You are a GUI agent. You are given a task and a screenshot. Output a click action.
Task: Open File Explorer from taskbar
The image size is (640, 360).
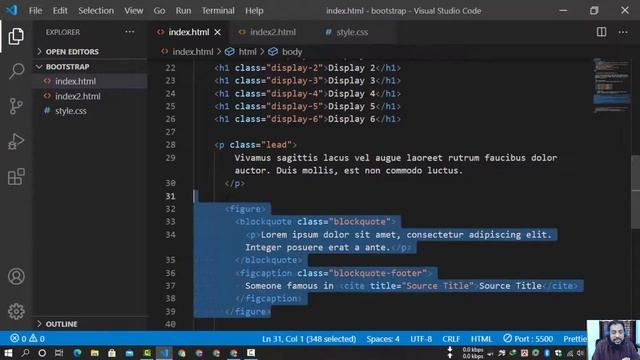[x=94, y=353]
